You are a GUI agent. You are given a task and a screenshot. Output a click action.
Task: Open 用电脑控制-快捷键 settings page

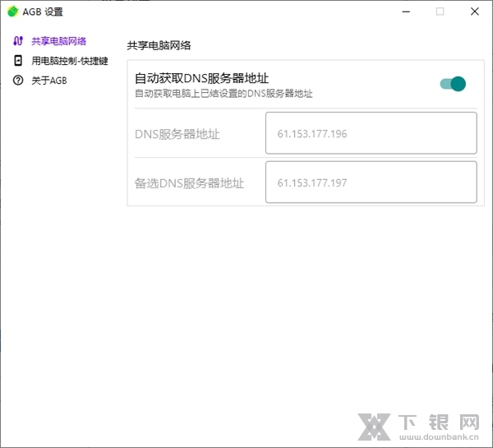[x=70, y=61]
